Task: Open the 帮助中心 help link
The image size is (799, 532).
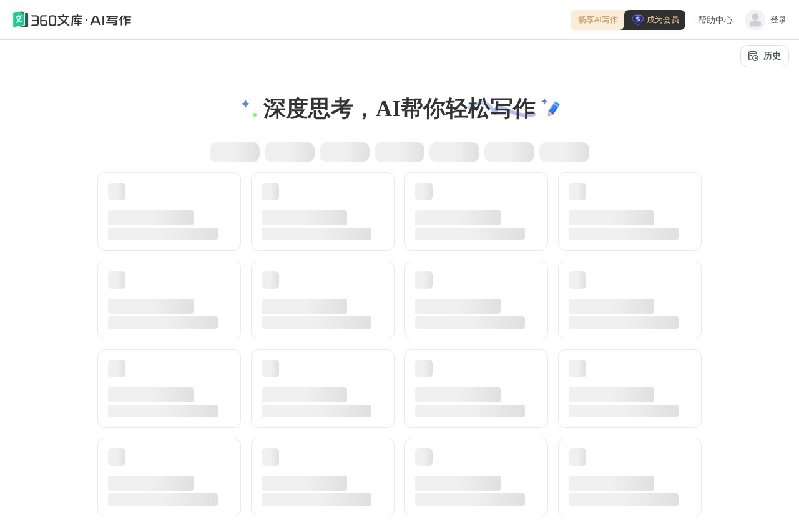Action: (715, 20)
